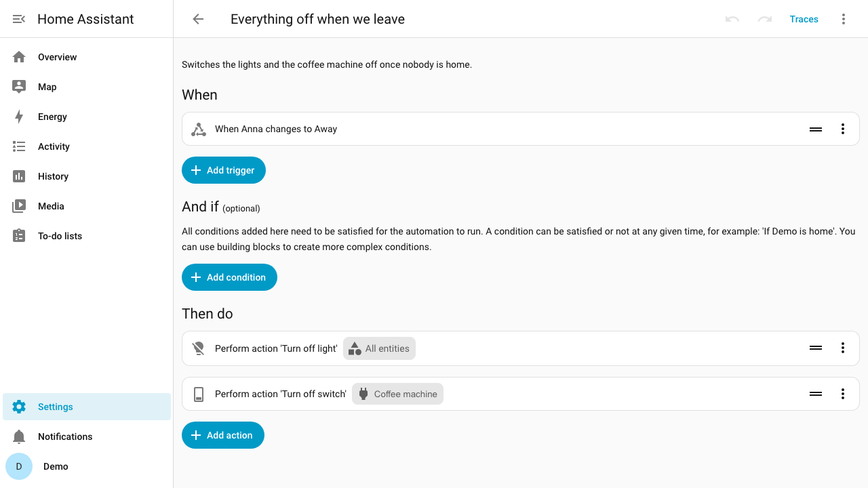Click the To-do clipboard icon
Viewport: 868px width, 488px height.
[19, 236]
